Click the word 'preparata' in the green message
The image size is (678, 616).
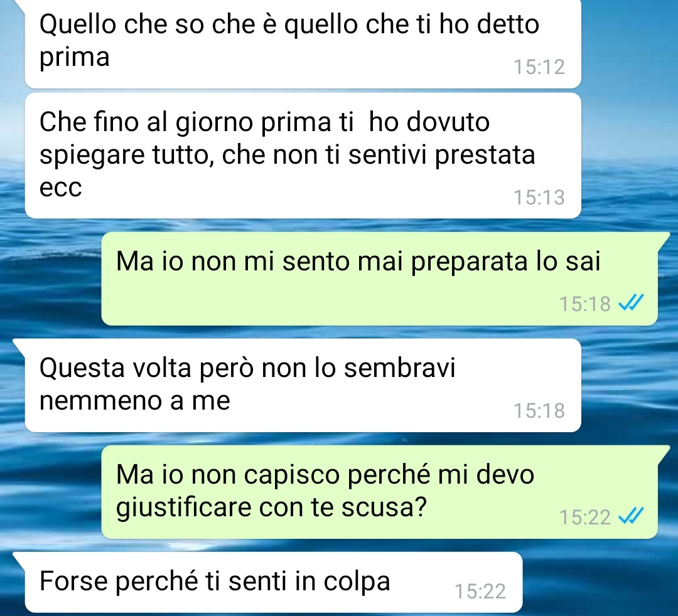pyautogui.click(x=469, y=262)
